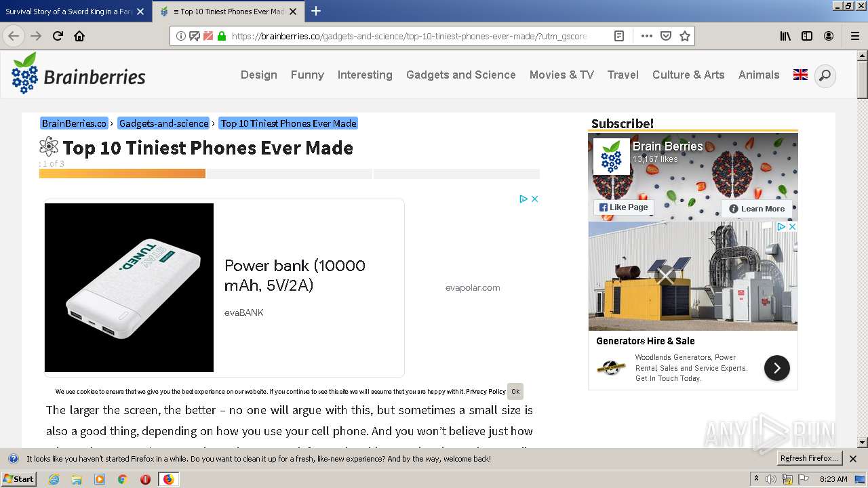Save the page to Pocket
The image size is (868, 488).
click(666, 36)
